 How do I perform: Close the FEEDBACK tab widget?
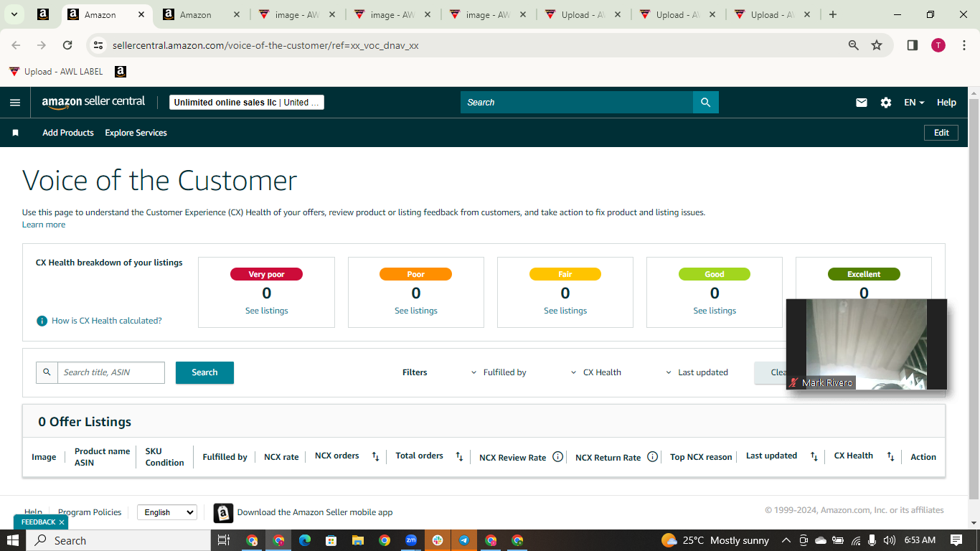(62, 522)
